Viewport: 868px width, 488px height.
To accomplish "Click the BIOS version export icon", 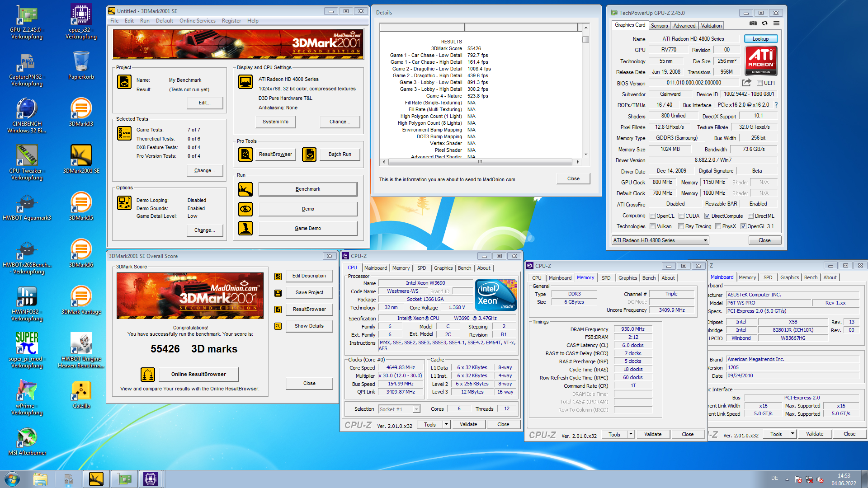I will click(746, 83).
